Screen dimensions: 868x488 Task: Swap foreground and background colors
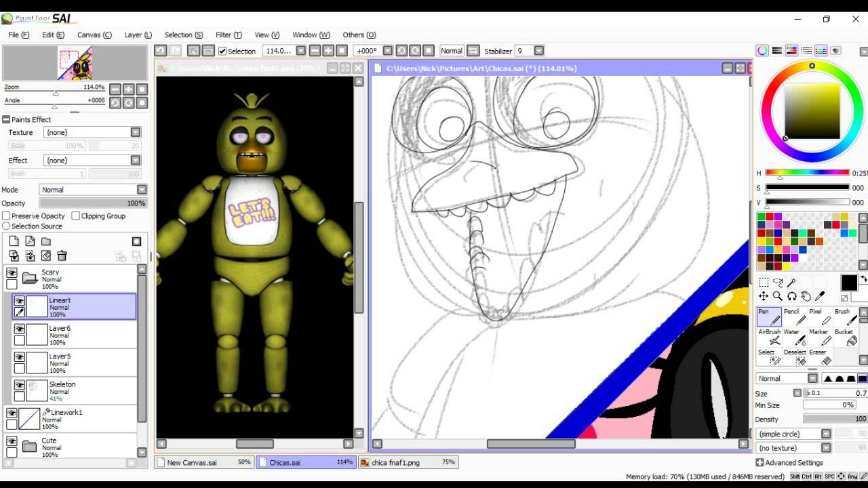coord(863,279)
